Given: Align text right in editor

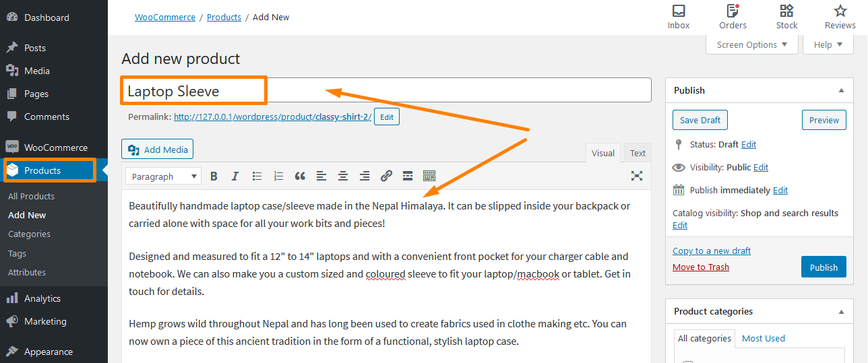Looking at the screenshot, I should click(365, 176).
